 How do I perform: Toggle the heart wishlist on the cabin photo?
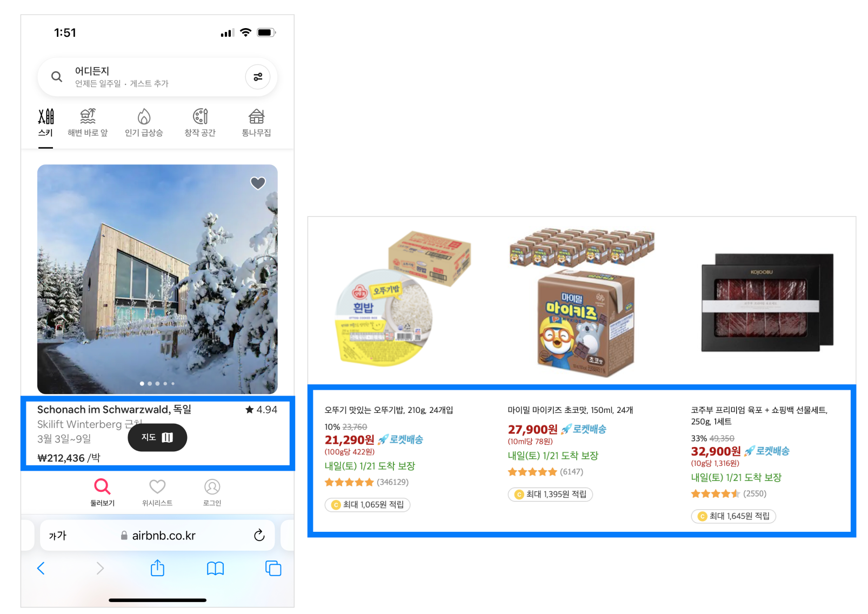point(258,183)
